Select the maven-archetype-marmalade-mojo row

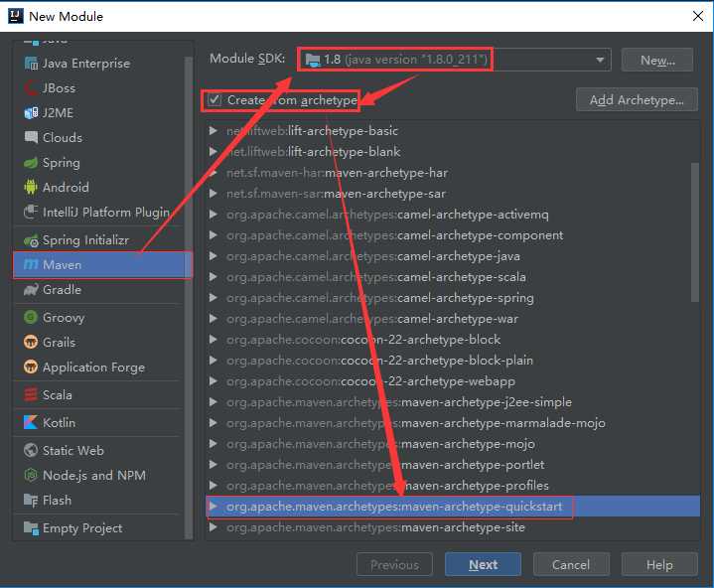[452, 423]
